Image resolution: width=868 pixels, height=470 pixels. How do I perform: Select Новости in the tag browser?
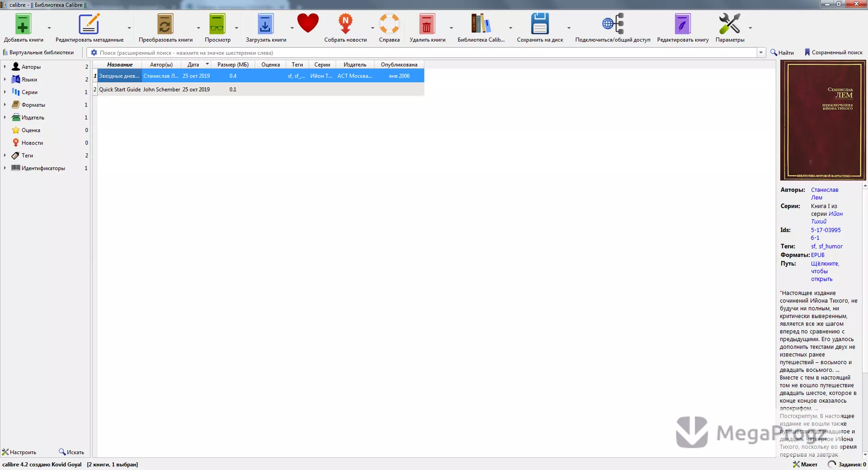(32, 143)
